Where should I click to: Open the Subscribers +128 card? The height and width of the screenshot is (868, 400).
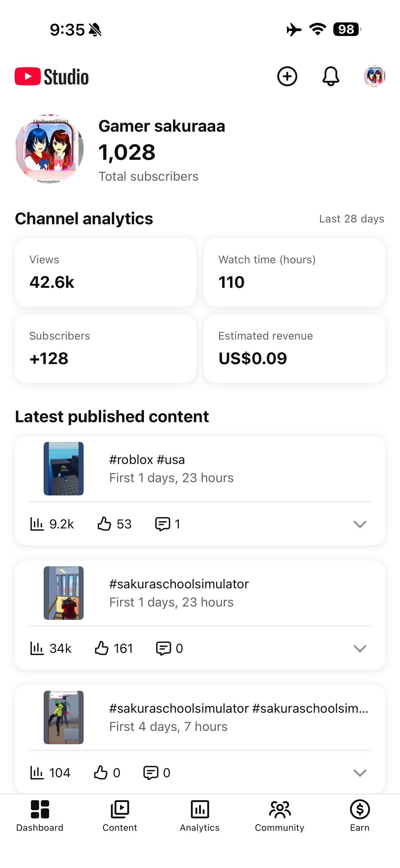[105, 349]
